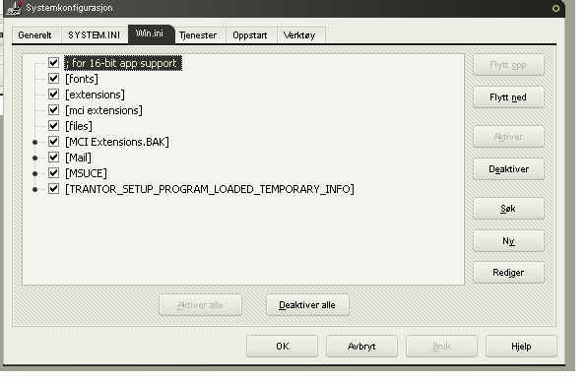
Task: Expand the [MSUCE] tree node
Action: point(34,173)
